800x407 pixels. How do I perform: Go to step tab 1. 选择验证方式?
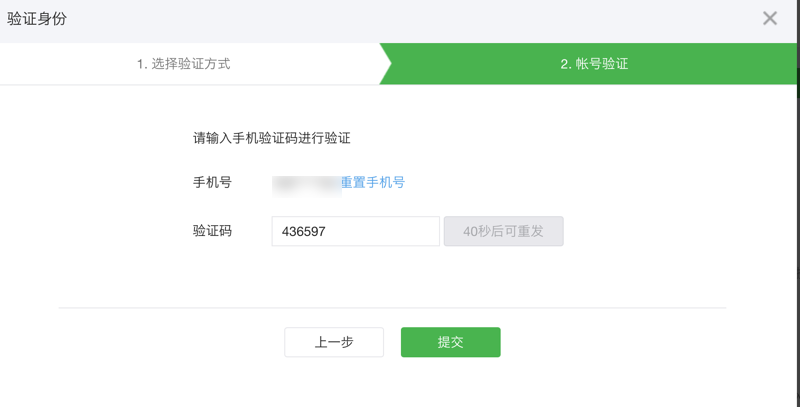[184, 64]
